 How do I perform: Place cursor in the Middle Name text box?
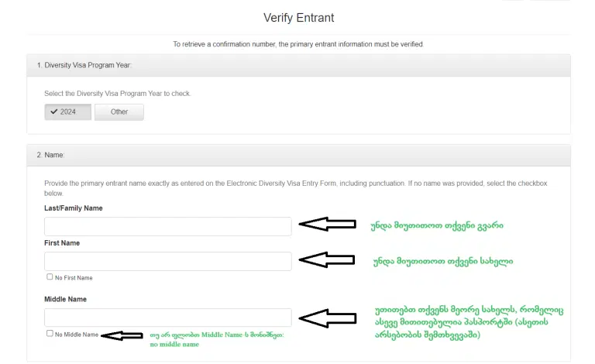point(168,318)
